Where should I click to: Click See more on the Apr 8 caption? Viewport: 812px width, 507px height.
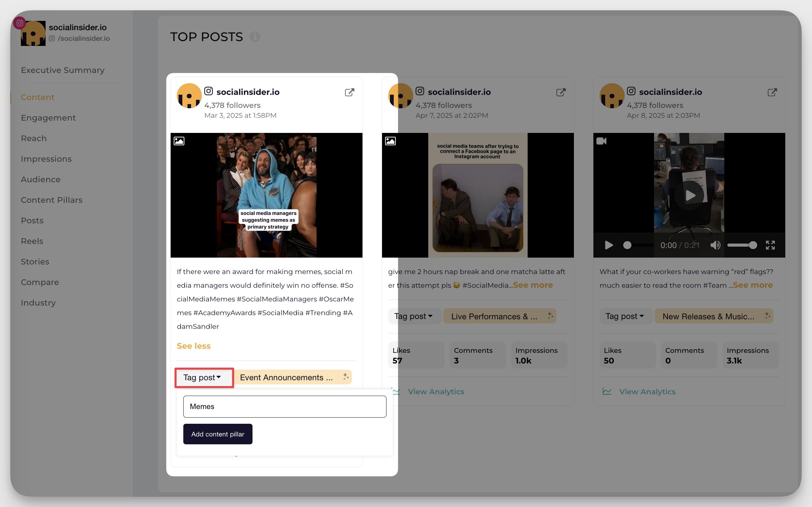(753, 285)
